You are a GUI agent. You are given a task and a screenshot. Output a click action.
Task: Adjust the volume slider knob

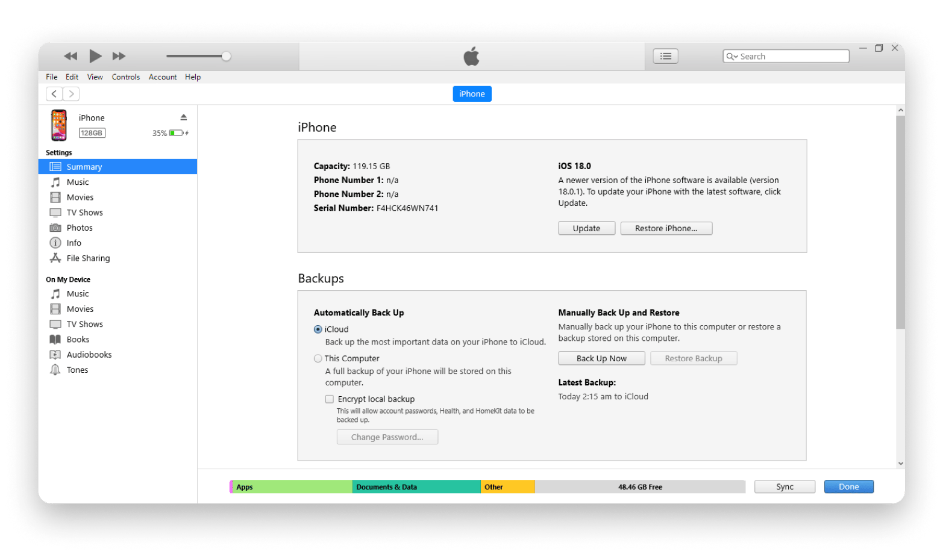pyautogui.click(x=226, y=56)
